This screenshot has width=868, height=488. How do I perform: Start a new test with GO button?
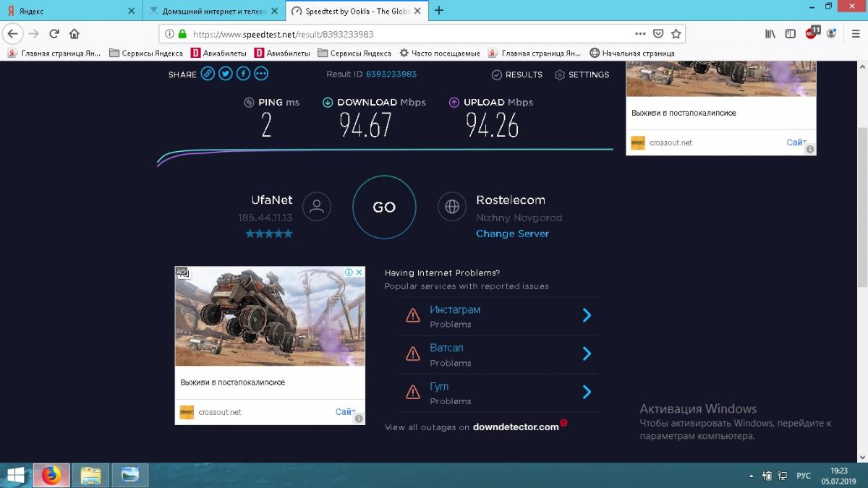click(x=384, y=207)
